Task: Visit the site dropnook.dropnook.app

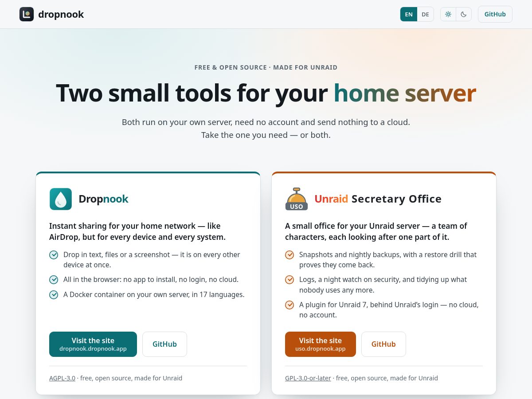Action: [93, 344]
